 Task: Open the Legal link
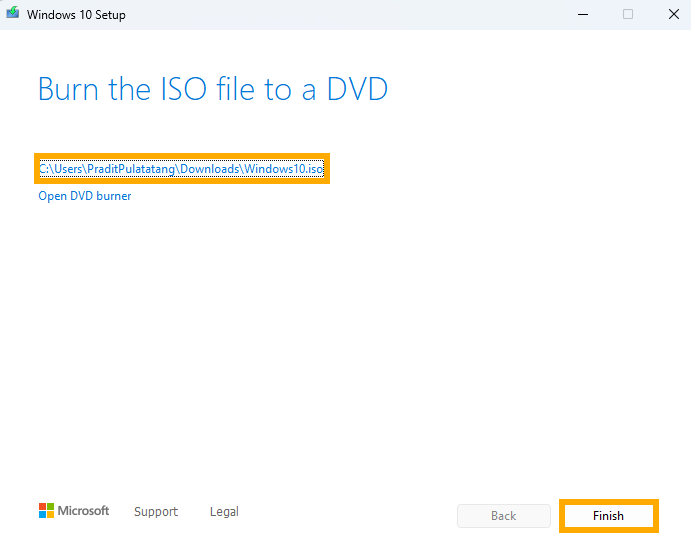[224, 512]
